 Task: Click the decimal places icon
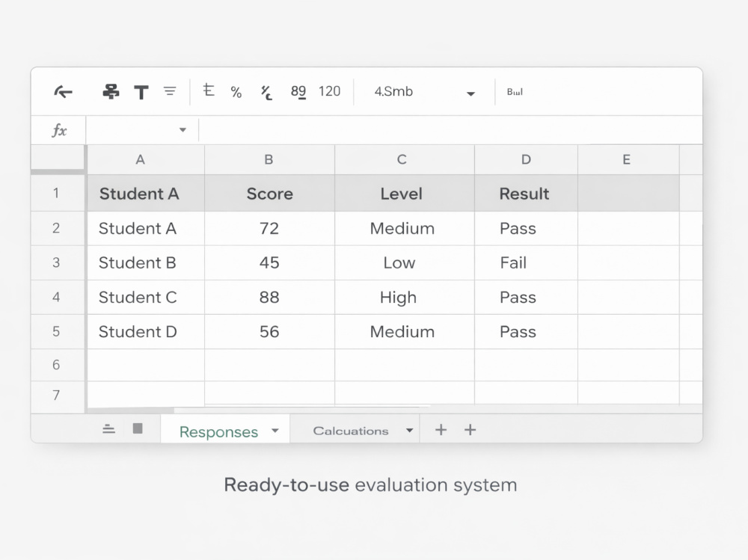(266, 93)
